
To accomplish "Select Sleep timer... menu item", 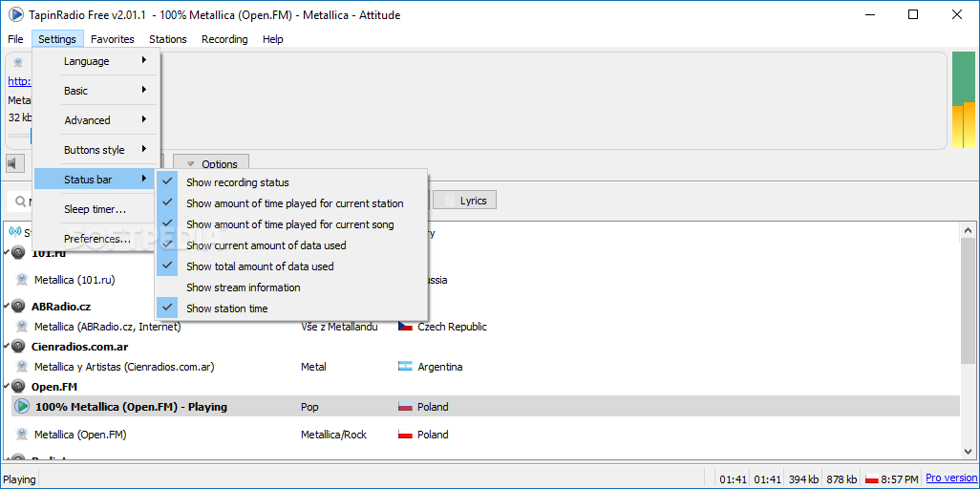I will point(96,209).
